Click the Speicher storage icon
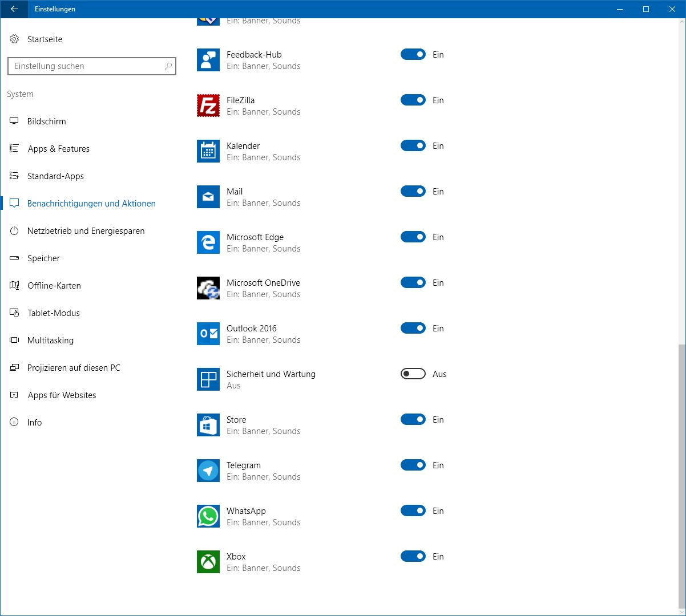Screen dimensions: 686x616 tap(14, 258)
